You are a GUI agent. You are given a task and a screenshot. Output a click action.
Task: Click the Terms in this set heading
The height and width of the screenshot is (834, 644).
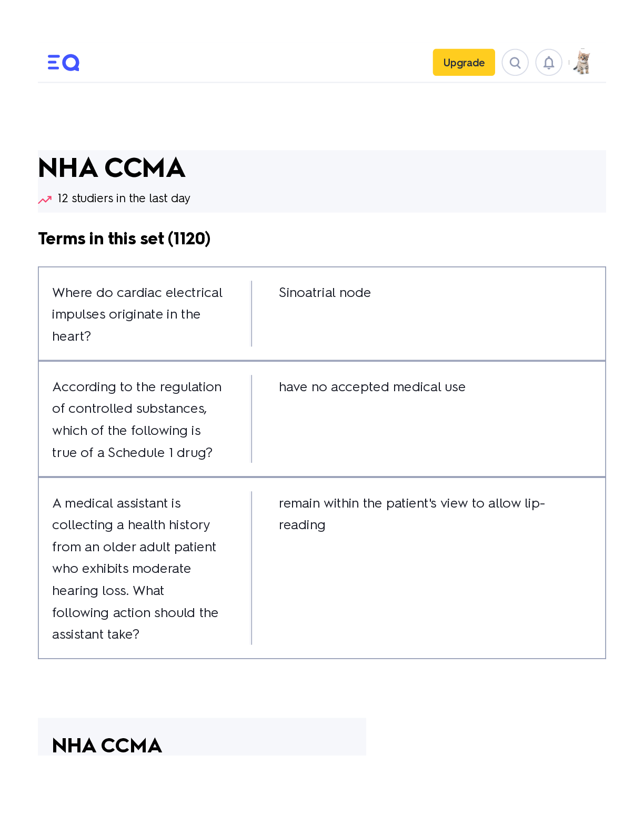click(124, 239)
